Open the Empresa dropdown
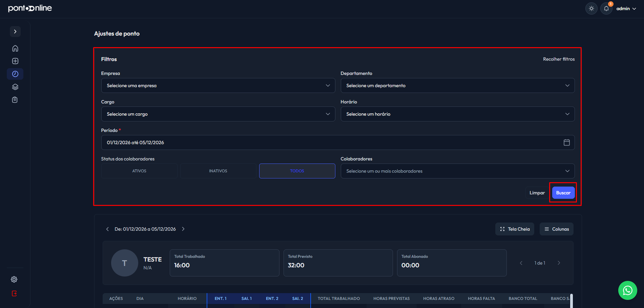 pos(218,85)
